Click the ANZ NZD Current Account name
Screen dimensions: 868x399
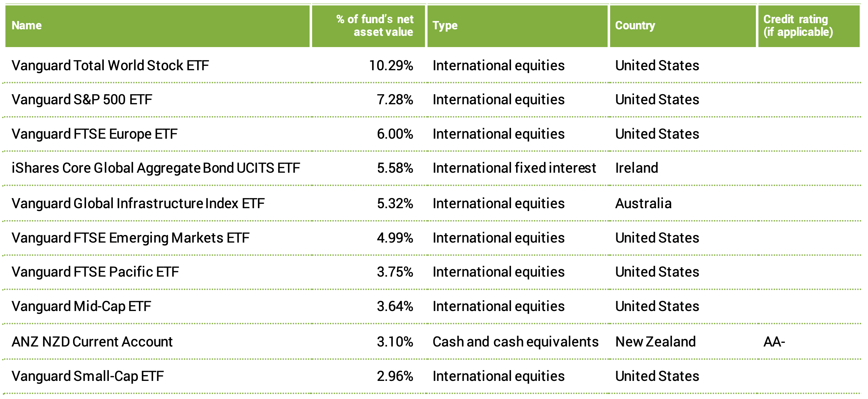click(x=92, y=342)
